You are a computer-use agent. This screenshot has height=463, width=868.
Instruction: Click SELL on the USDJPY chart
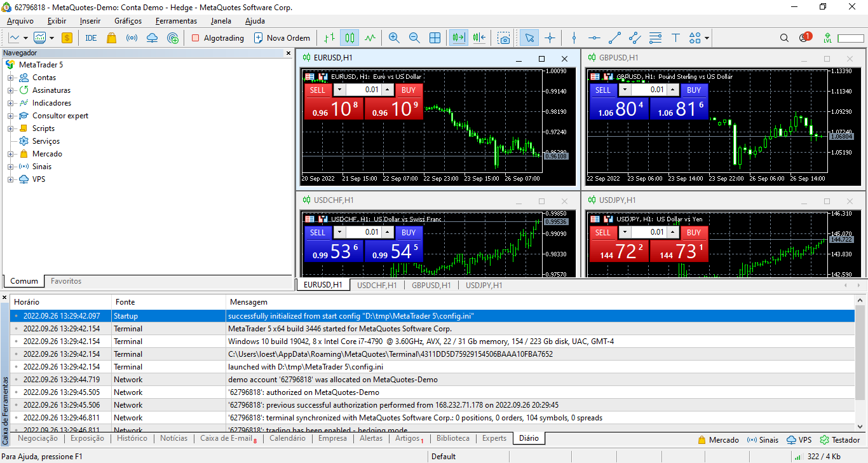[x=603, y=232]
